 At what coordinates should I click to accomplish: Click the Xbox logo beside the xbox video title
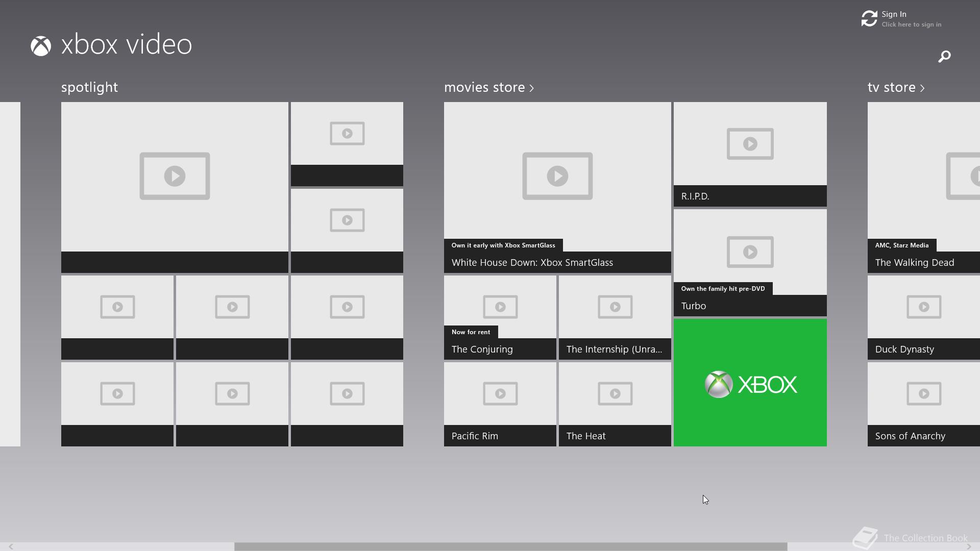(41, 46)
